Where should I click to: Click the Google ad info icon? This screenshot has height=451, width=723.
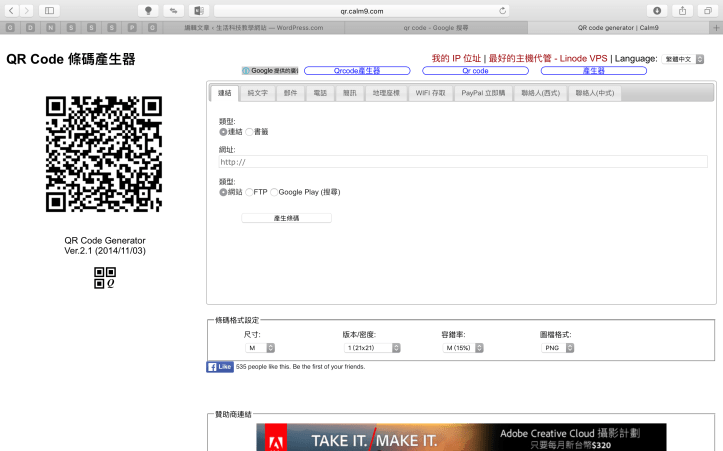(x=246, y=71)
